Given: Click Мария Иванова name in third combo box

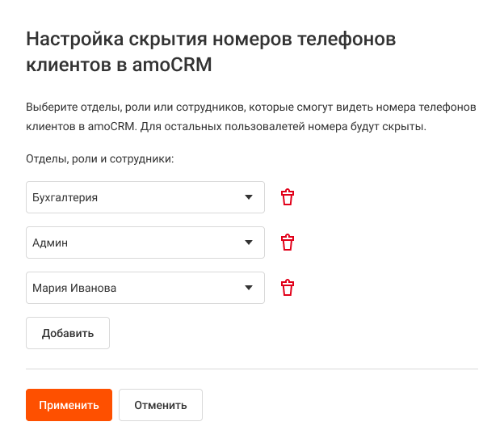Looking at the screenshot, I should (x=73, y=288).
